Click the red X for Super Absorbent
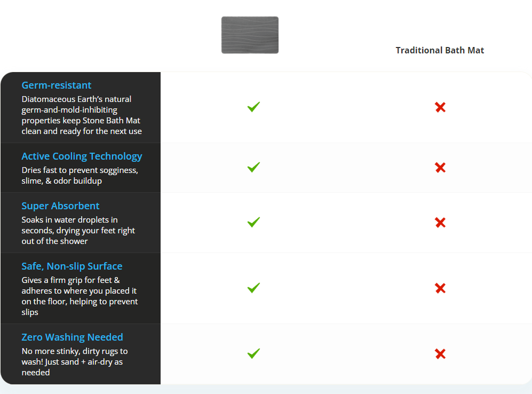This screenshot has width=532, height=394. 440,223
